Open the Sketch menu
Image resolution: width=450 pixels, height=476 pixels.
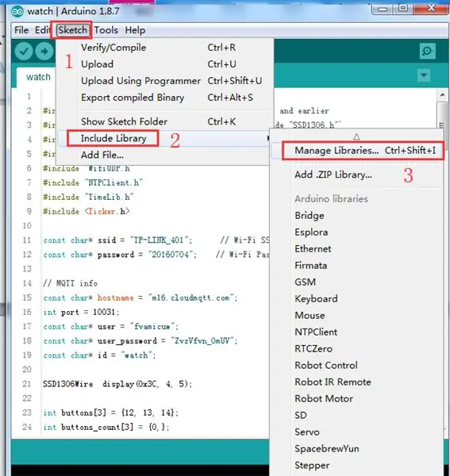72,30
